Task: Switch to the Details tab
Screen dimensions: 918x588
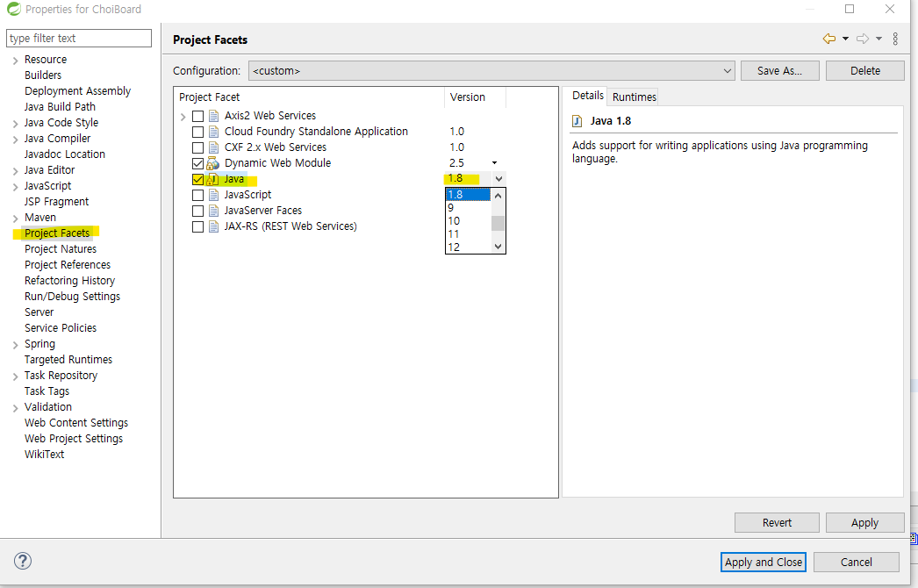Action: 587,96
